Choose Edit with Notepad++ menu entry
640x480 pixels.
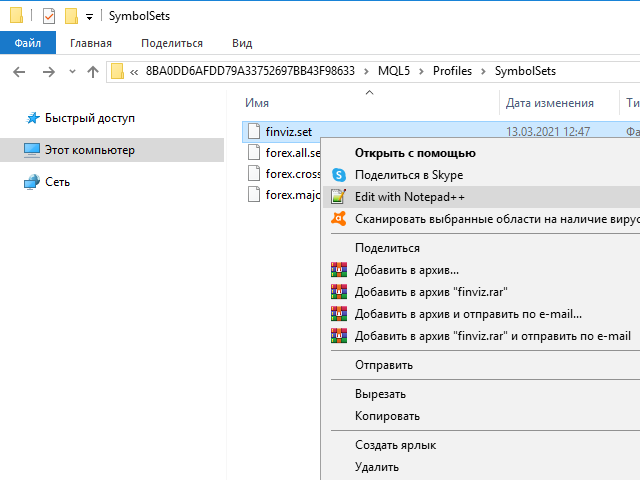pos(410,197)
